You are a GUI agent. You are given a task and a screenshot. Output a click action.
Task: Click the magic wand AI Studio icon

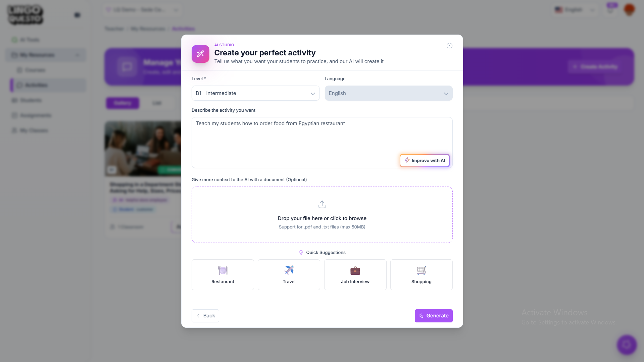pos(200,54)
